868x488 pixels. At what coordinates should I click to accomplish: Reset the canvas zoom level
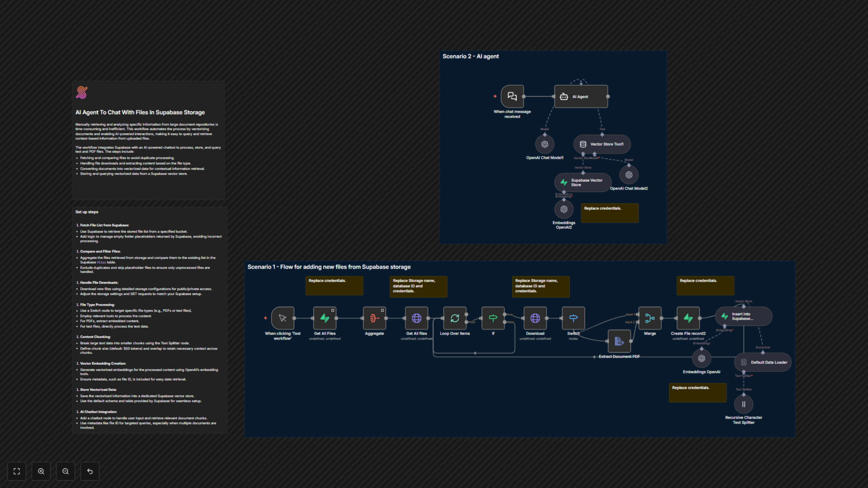(x=90, y=471)
